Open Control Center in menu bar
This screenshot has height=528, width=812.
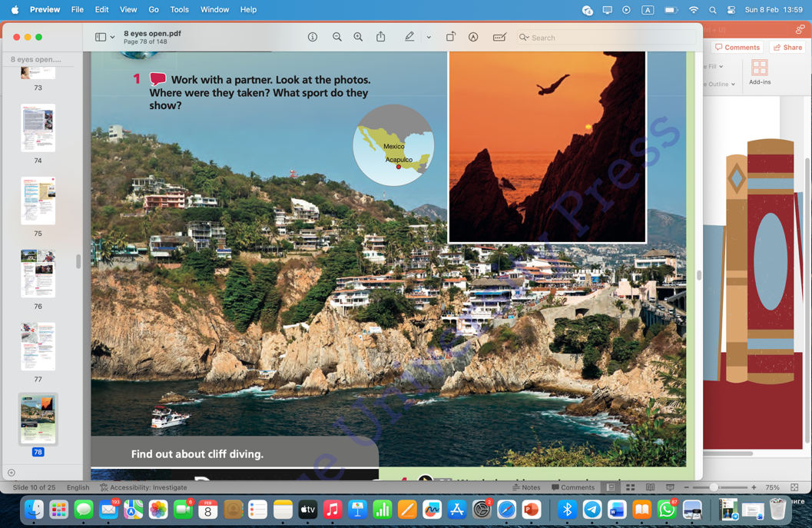coord(731,10)
